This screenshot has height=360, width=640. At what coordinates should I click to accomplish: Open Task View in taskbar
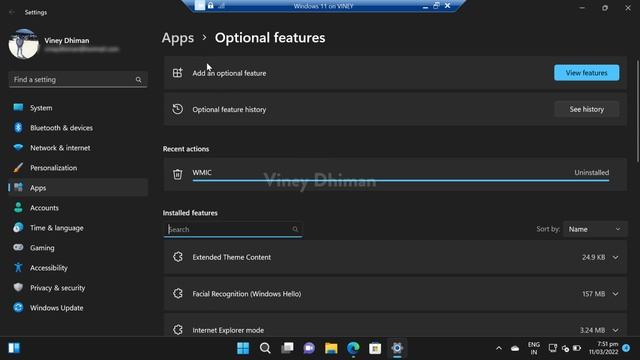287,348
